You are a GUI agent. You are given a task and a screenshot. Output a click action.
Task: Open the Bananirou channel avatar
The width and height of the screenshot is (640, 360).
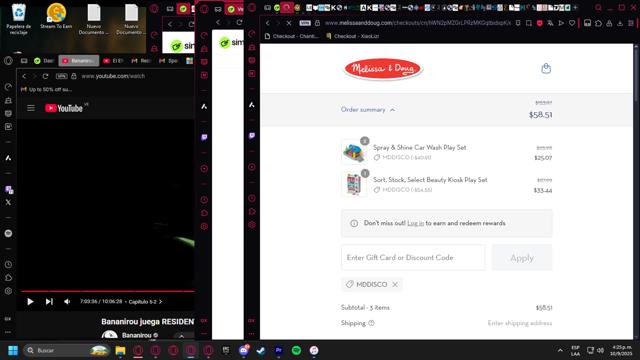pos(109,336)
